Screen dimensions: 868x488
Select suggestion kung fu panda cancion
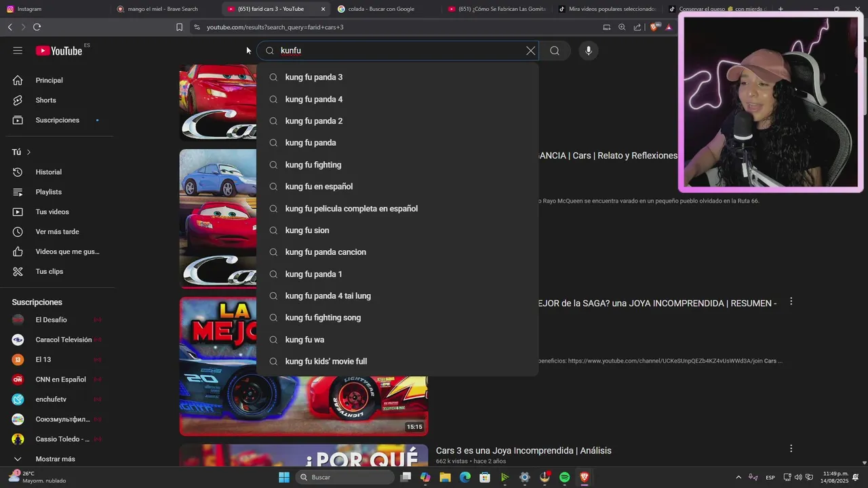pos(397,252)
